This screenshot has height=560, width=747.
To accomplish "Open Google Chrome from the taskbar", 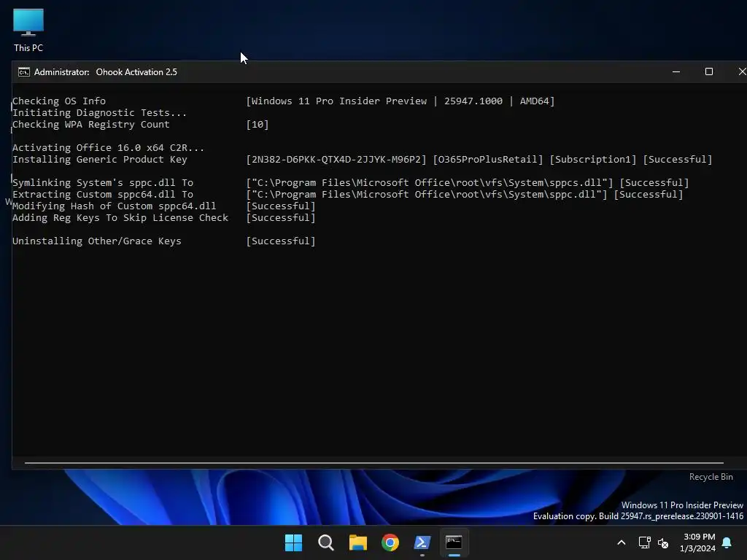I will coord(390,542).
